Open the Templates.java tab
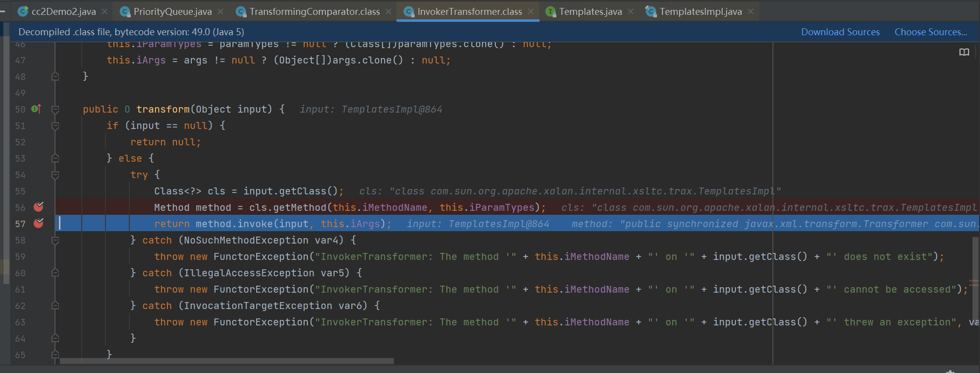 tap(591, 11)
